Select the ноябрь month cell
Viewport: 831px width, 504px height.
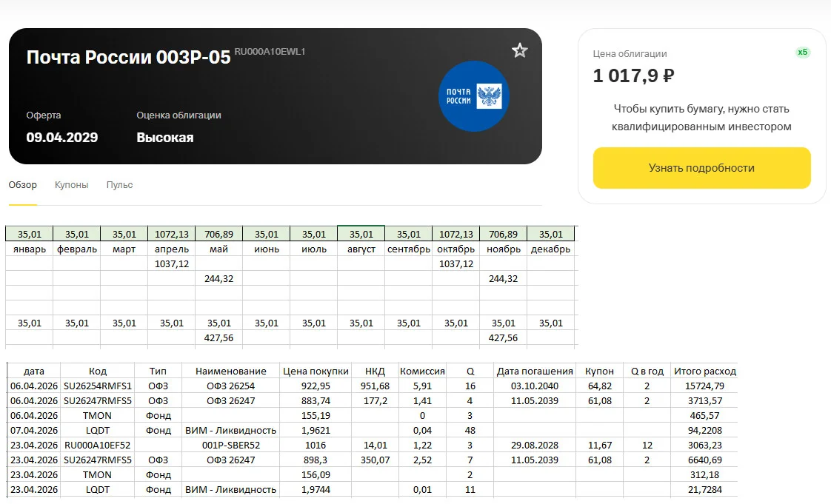tap(504, 249)
